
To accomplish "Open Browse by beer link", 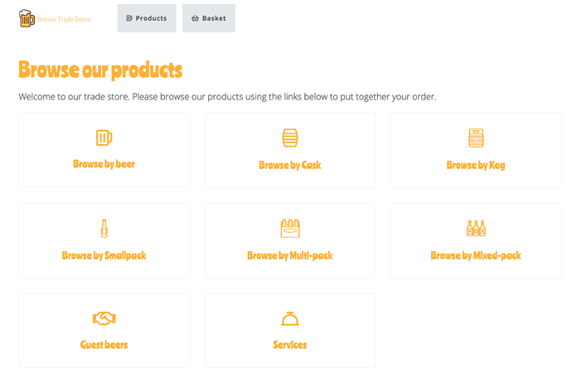I will pos(104,164).
